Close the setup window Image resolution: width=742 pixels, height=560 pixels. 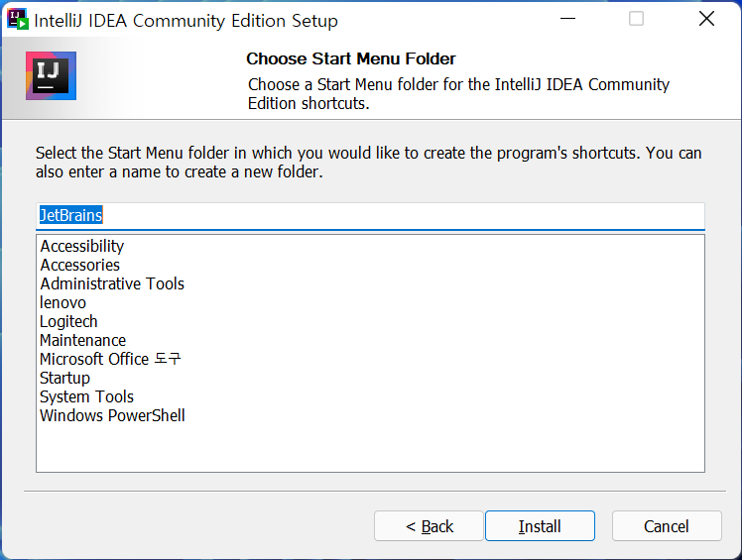[706, 19]
